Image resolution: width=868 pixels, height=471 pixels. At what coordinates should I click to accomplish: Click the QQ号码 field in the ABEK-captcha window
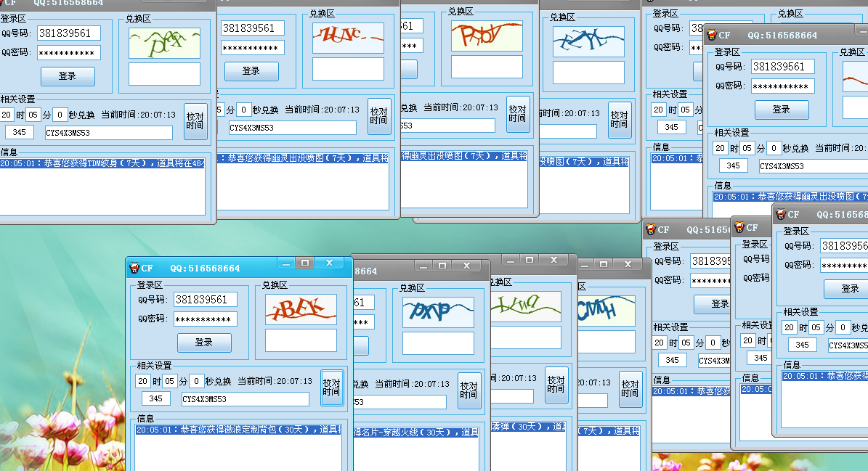pyautogui.click(x=206, y=300)
